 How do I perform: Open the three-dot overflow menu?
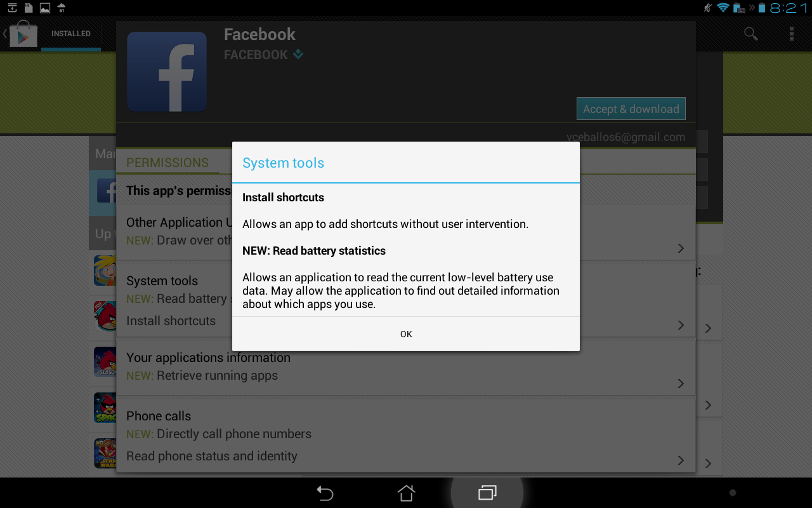[792, 34]
